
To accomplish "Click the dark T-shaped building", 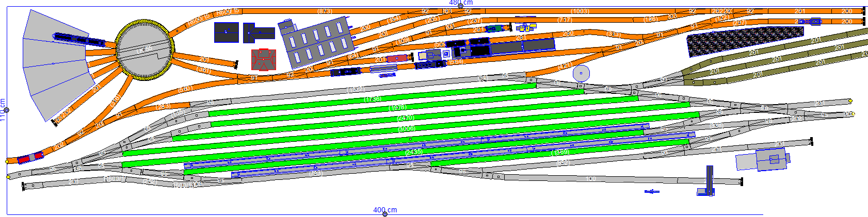I will (x=259, y=32).
